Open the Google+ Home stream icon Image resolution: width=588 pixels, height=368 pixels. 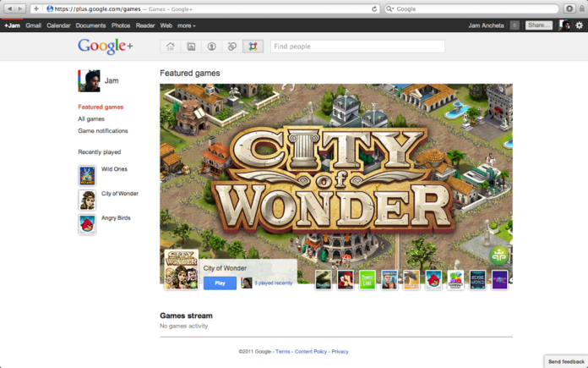[171, 47]
